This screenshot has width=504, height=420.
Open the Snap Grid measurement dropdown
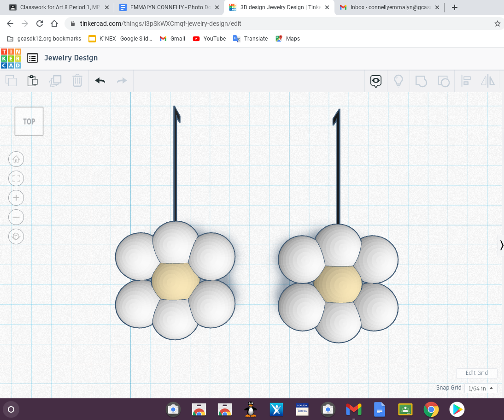tap(481, 388)
